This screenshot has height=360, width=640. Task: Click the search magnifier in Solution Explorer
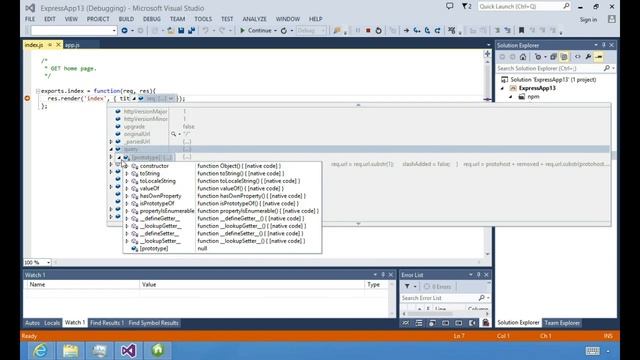[x=607, y=68]
